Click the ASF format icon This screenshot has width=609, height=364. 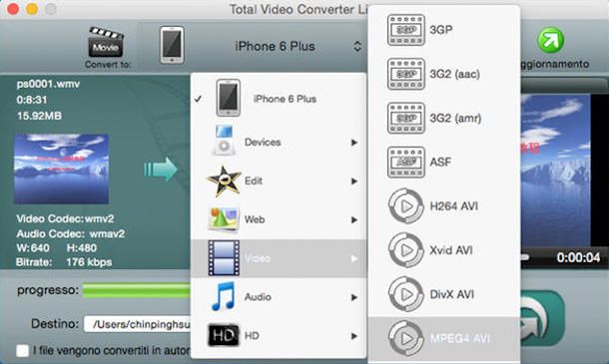coord(406,163)
